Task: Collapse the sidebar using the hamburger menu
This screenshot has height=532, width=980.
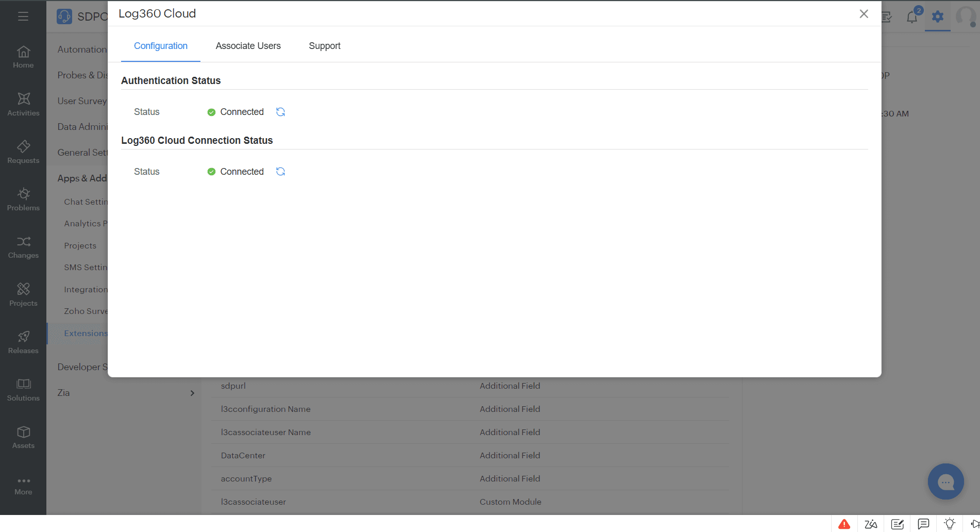Action: 23,16
